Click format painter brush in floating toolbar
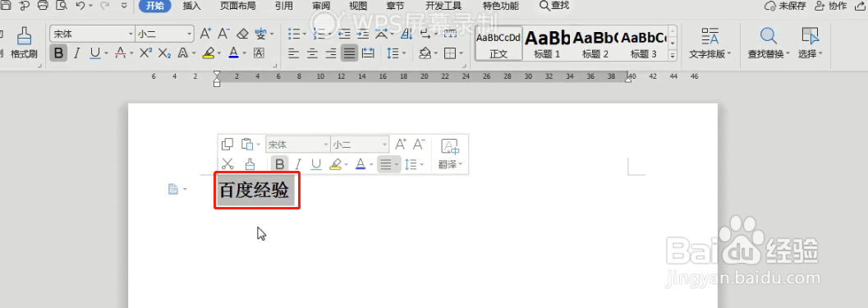The height and width of the screenshot is (308, 868). 250,164
